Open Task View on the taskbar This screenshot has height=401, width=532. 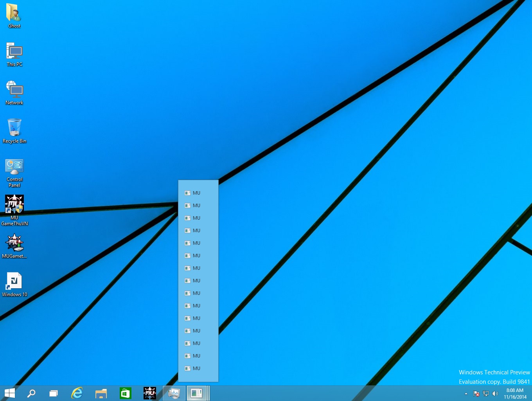(54, 393)
